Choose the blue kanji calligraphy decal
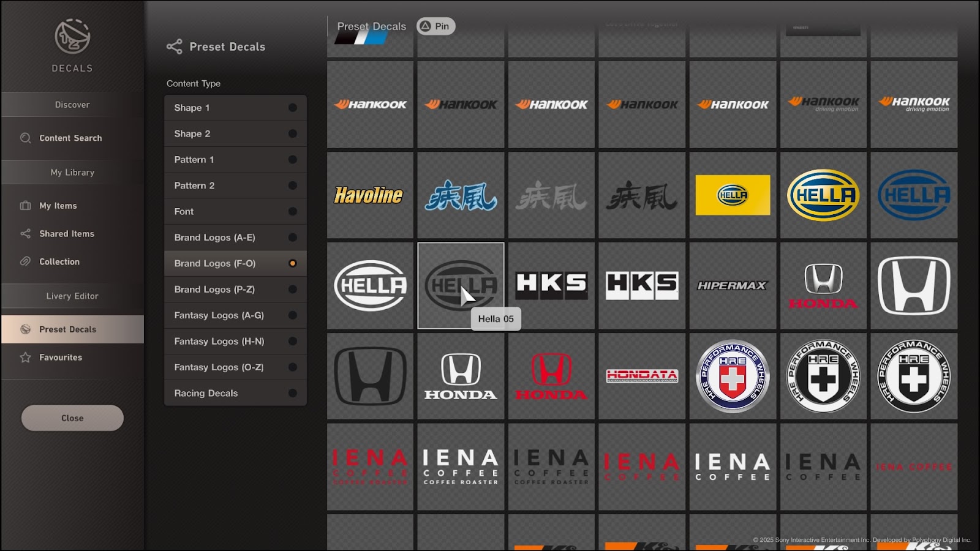This screenshot has height=551, width=980. tap(461, 195)
